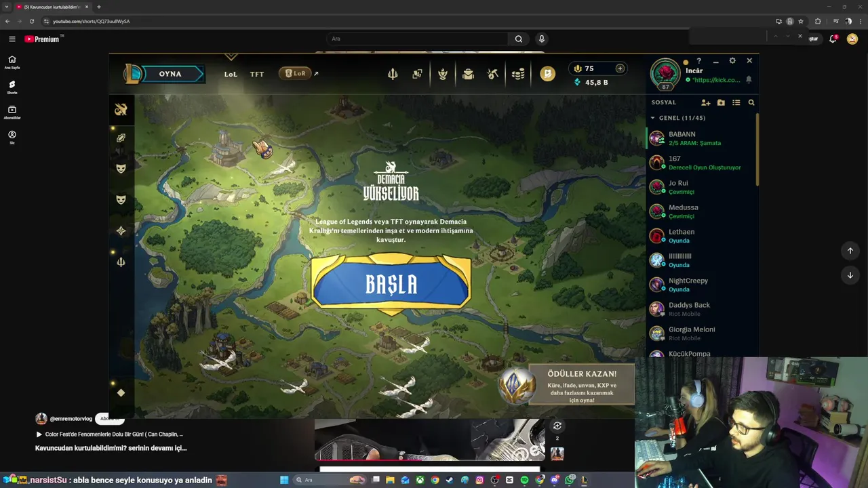The height and width of the screenshot is (488, 868).
Task: Click the feather icon in left sidebar
Action: (121, 138)
